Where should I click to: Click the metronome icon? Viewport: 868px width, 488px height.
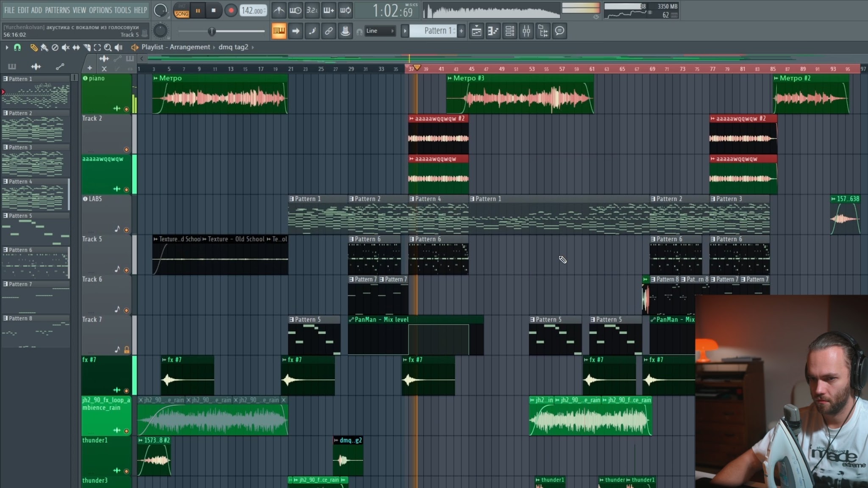click(278, 10)
